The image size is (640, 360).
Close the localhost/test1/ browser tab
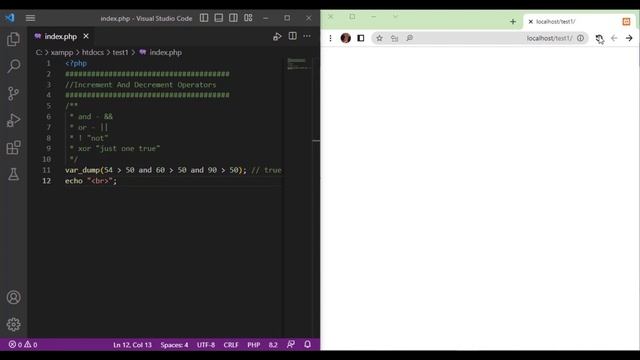(531, 22)
